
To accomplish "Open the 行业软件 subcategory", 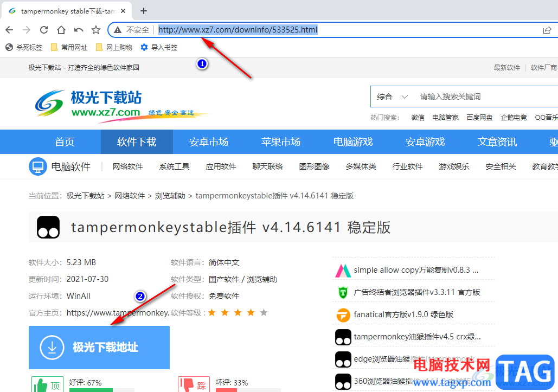I will [407, 166].
